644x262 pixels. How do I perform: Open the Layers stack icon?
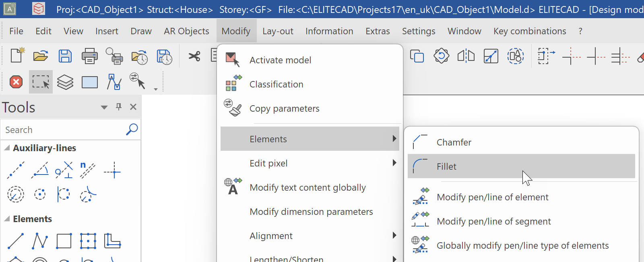[x=65, y=82]
